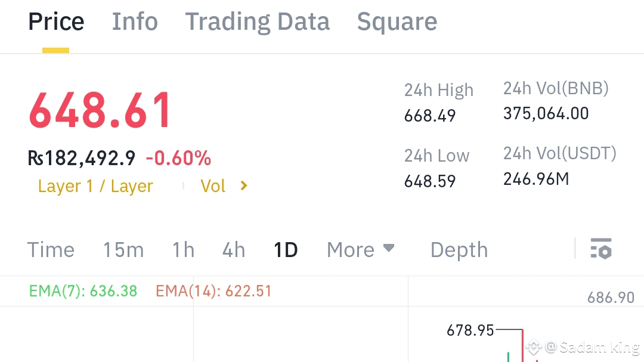
Task: Tap the 648.61 current price
Action: pyautogui.click(x=100, y=111)
